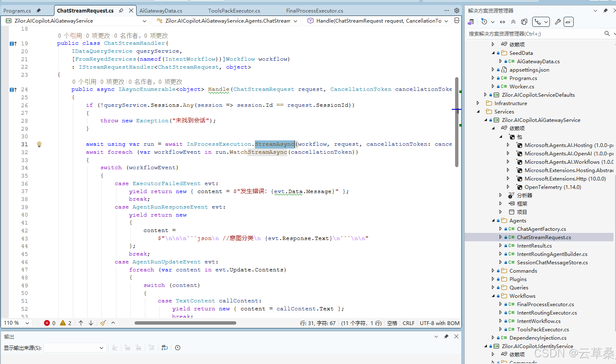Open the show output source combo box
Image resolution: width=616 pixels, height=364 pixels.
point(75,348)
